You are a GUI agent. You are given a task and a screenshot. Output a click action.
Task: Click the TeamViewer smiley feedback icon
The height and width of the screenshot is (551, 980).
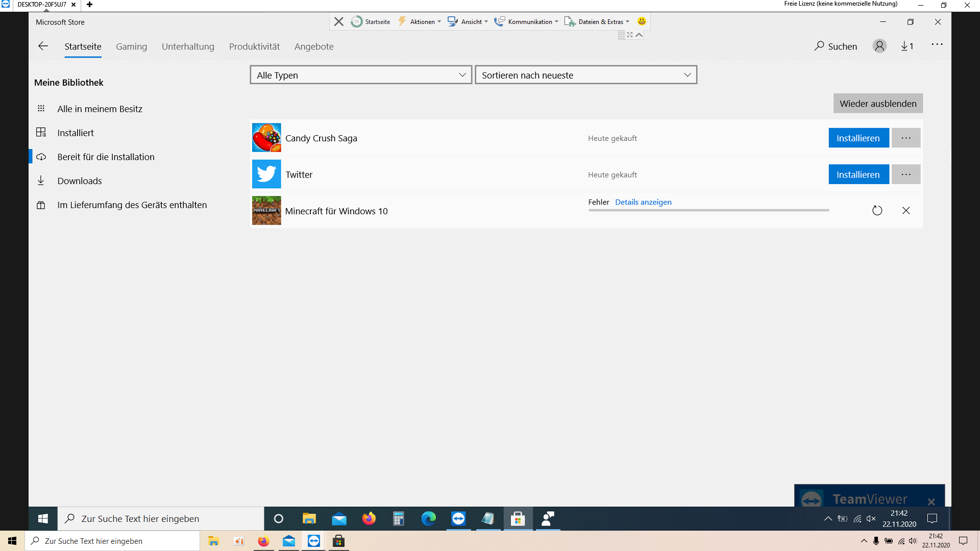(642, 21)
